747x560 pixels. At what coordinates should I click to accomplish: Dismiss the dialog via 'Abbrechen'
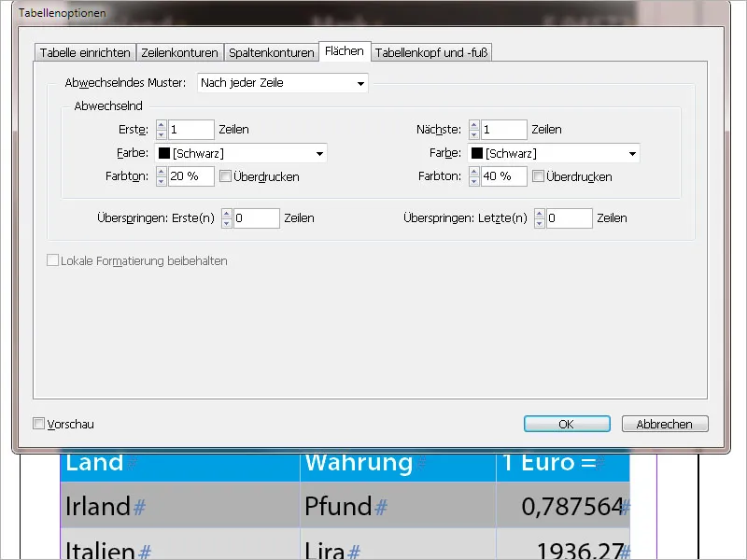click(x=664, y=423)
